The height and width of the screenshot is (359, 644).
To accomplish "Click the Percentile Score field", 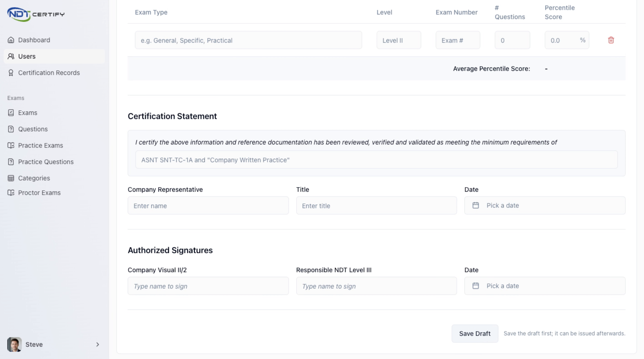I will coord(567,40).
